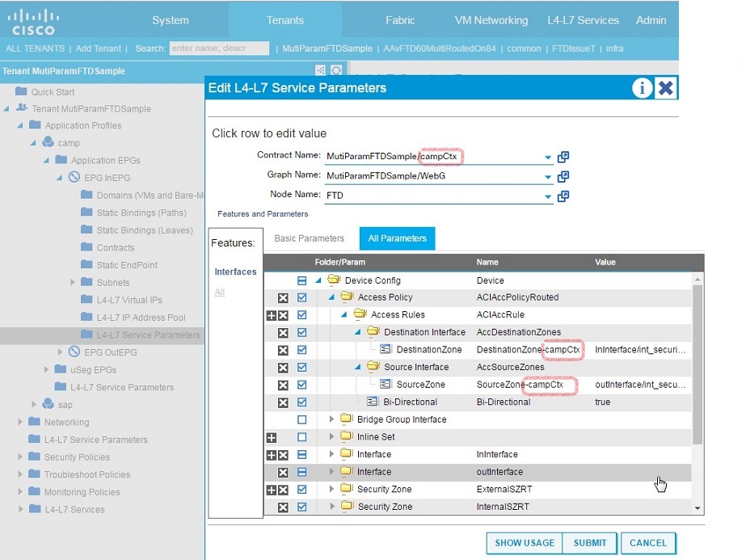Click the scrollbar up arrow in parameters table
The image size is (746, 560).
coord(698,280)
